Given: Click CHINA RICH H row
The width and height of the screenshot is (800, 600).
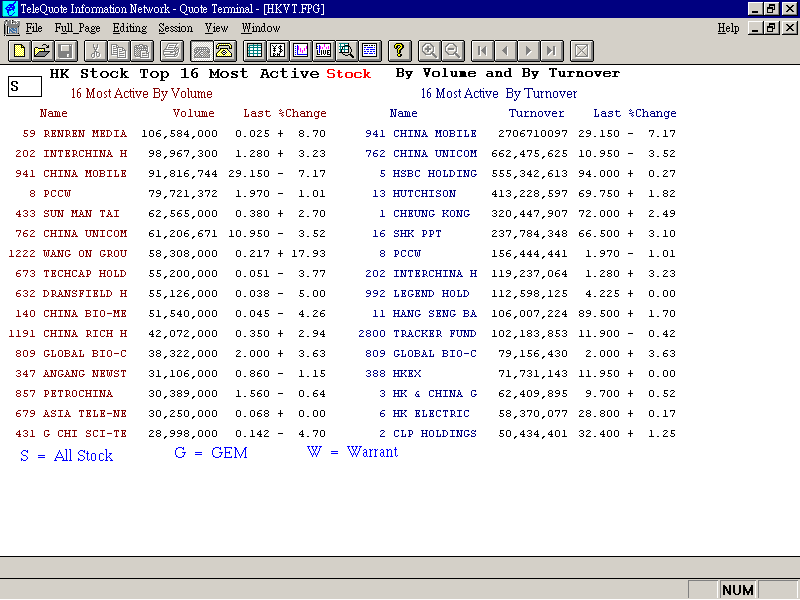Looking at the screenshot, I should (x=167, y=334).
